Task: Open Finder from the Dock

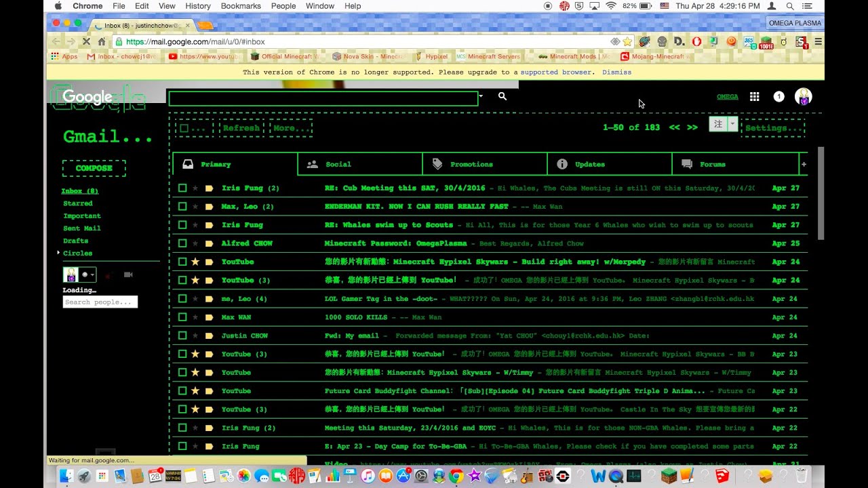Action: (x=66, y=476)
